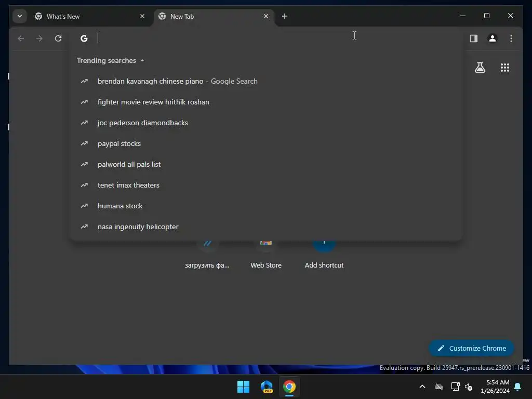
Task: Close the New Tab tab
Action: 266,16
